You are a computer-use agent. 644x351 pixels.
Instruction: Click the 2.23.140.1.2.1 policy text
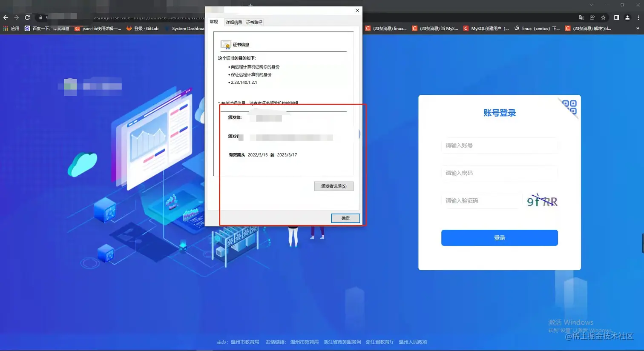pos(244,83)
